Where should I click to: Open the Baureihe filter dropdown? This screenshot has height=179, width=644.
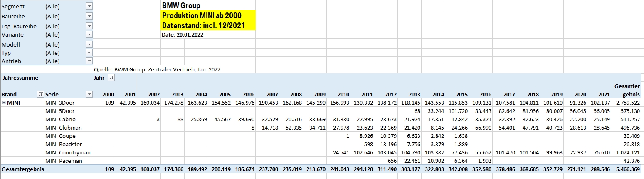pos(89,16)
